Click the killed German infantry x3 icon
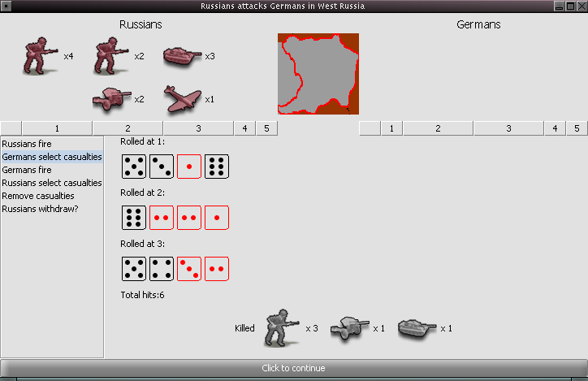588x381 pixels. (282, 327)
